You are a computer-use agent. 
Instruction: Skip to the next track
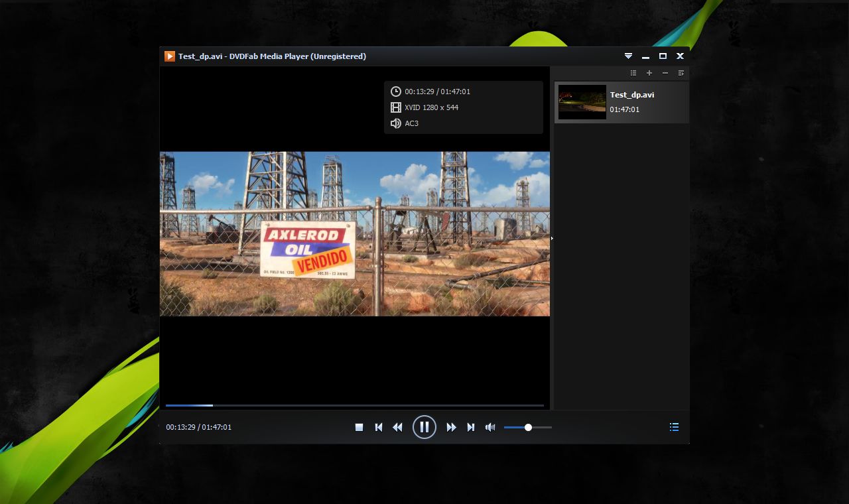471,427
